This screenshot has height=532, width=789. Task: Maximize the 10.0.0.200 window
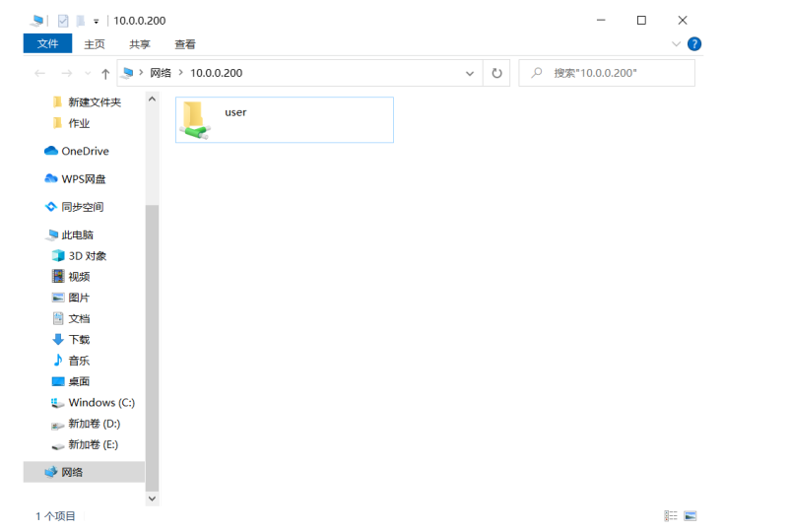[x=641, y=20]
